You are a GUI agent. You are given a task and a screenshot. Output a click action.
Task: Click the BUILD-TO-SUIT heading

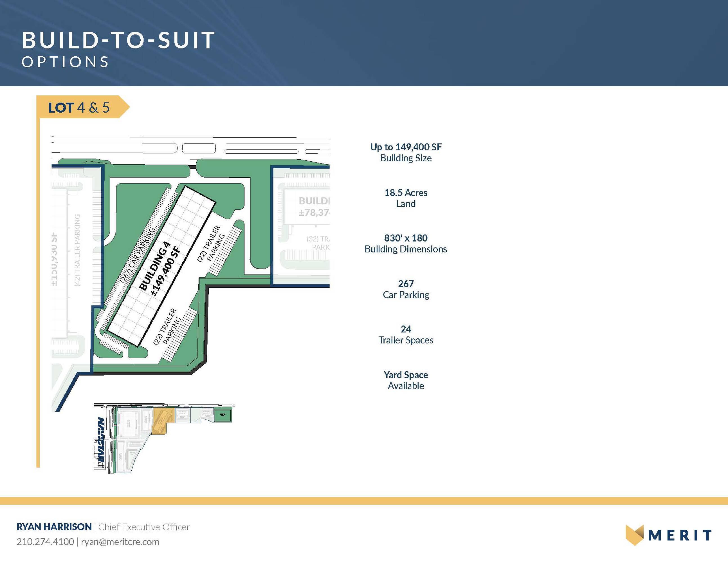coord(118,40)
